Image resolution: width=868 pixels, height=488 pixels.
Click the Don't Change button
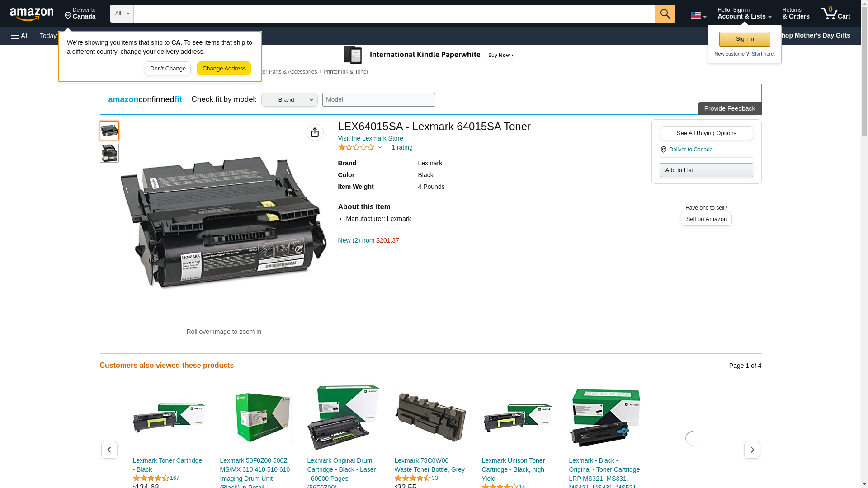(167, 69)
